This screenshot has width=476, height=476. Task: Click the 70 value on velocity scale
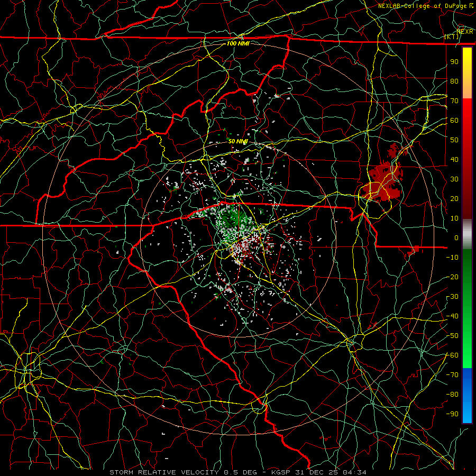[x=454, y=101]
